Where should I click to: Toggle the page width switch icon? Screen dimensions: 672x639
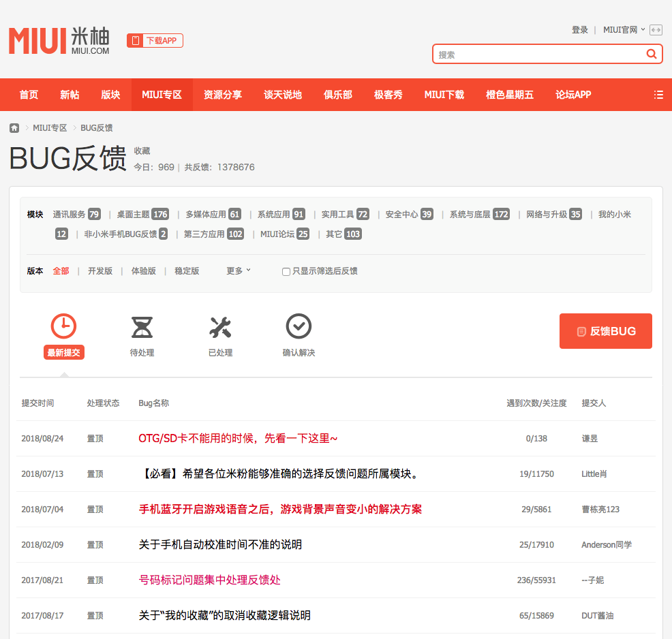click(656, 30)
